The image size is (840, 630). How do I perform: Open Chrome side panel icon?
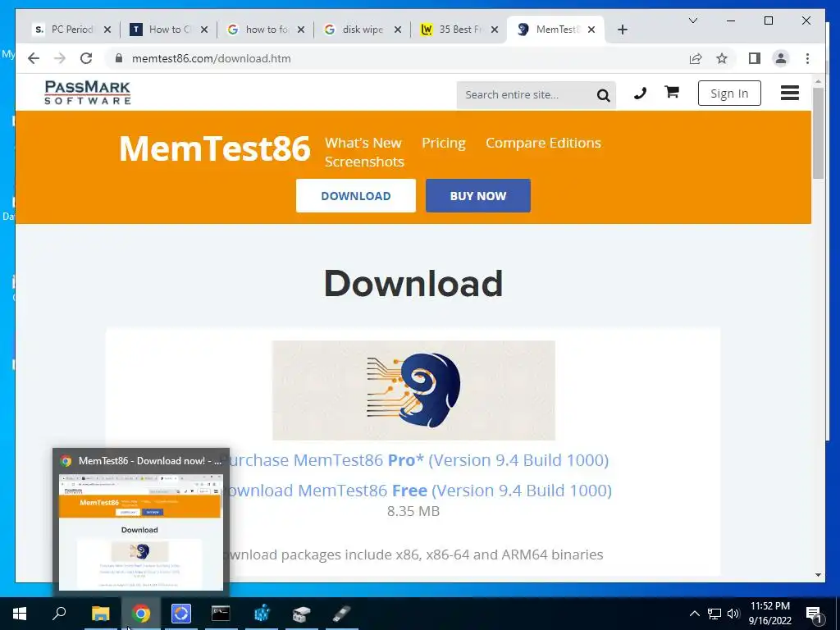755,58
